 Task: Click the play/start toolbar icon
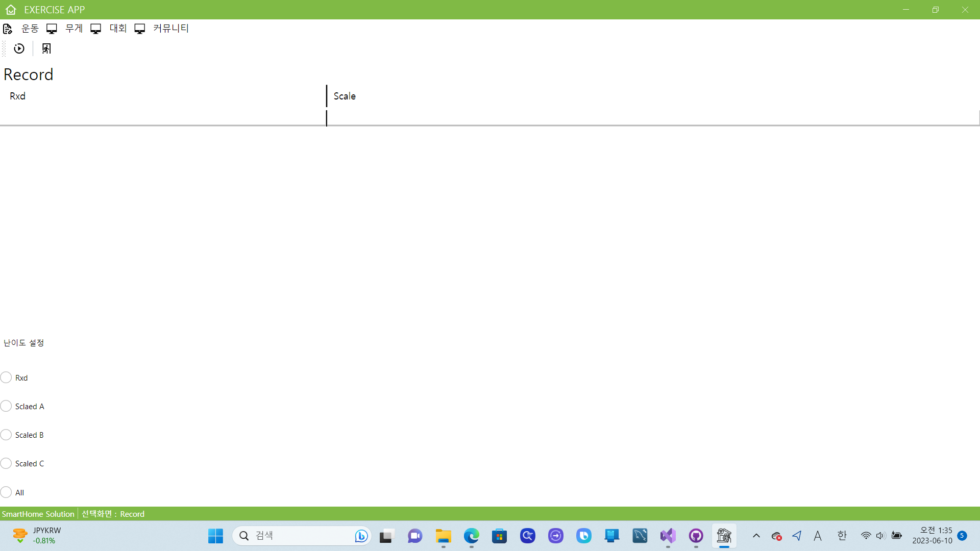tap(19, 48)
